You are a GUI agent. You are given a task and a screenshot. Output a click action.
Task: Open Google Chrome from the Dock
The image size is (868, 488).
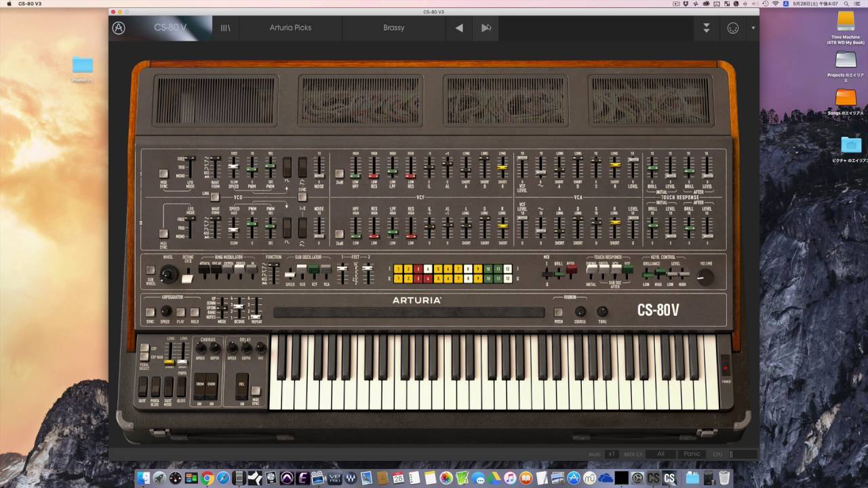tap(208, 478)
